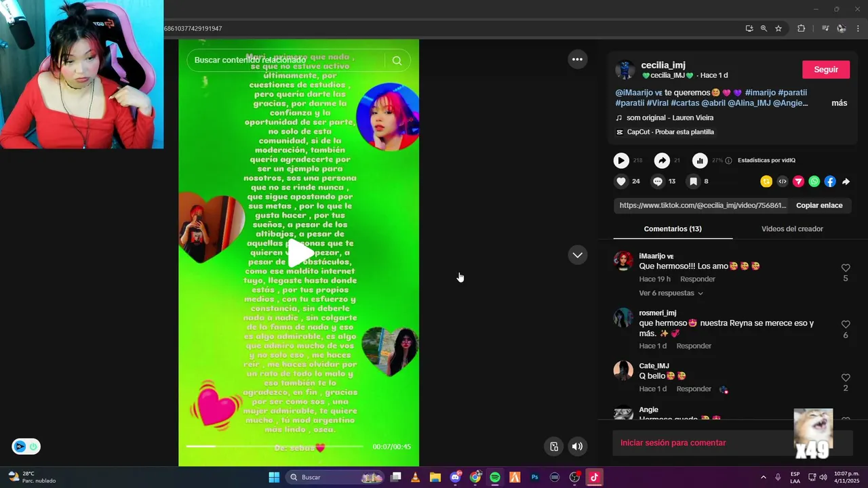Viewport: 868px width, 488px height.
Task: Bookmark this page with the star icon
Action: pos(778,28)
